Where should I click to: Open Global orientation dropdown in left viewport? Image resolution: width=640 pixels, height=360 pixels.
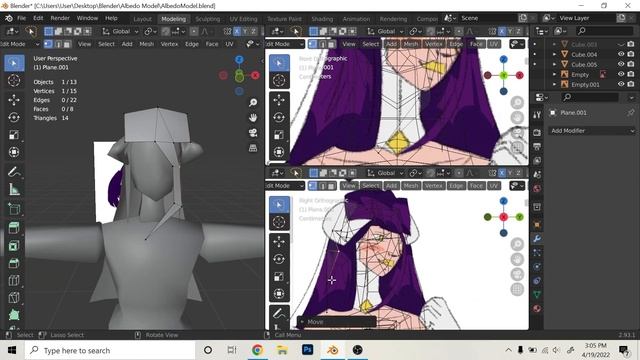pyautogui.click(x=120, y=31)
